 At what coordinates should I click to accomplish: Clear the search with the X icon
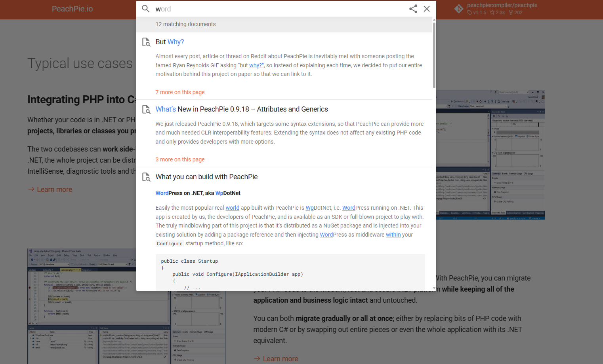point(427,9)
